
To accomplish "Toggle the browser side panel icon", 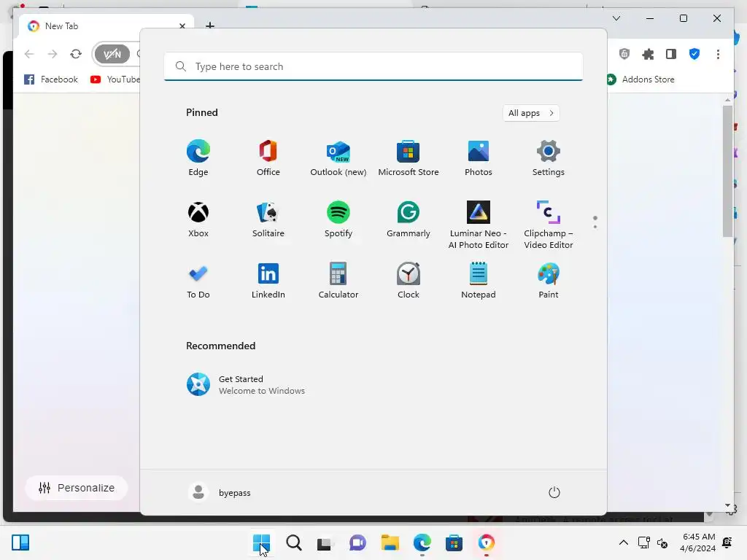I will pyautogui.click(x=671, y=54).
